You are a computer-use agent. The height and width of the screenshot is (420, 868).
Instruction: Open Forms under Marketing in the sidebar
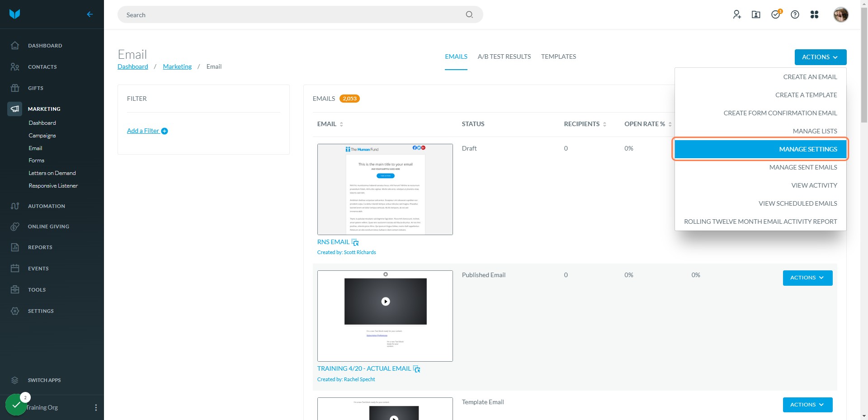[x=36, y=160]
